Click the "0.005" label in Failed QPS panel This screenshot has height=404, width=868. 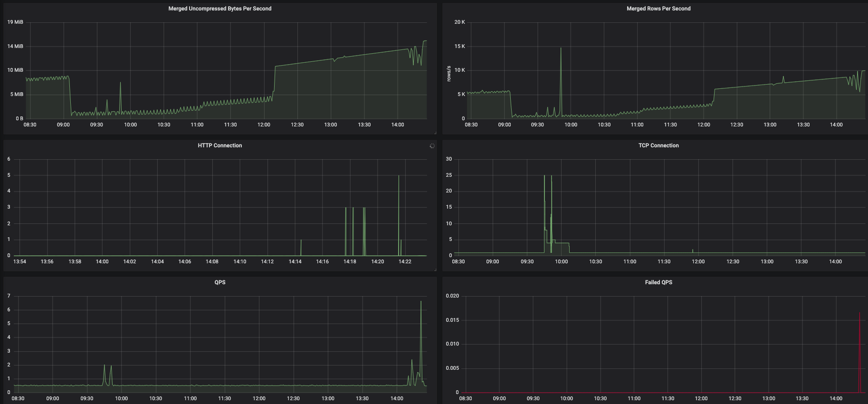(x=452, y=368)
